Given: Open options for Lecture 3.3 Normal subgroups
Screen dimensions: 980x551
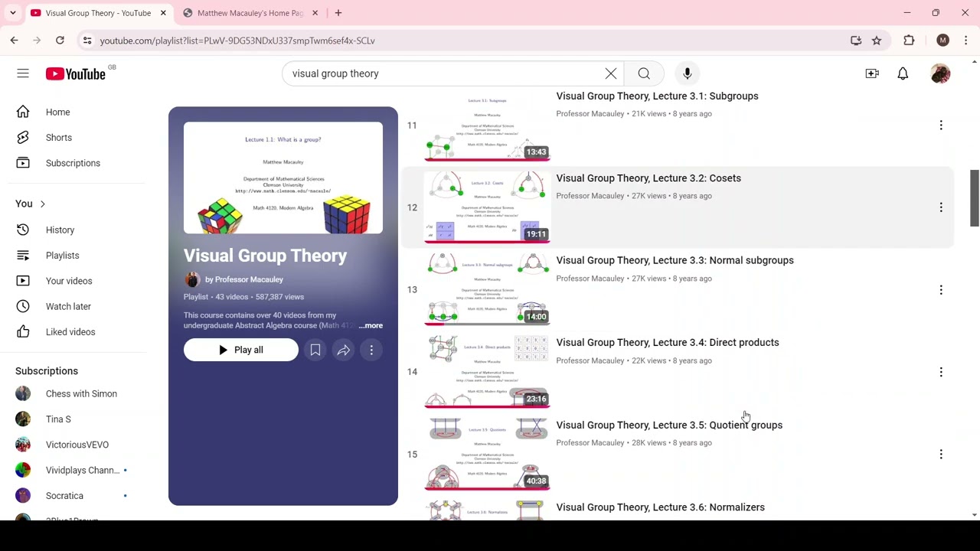Looking at the screenshot, I should (941, 289).
